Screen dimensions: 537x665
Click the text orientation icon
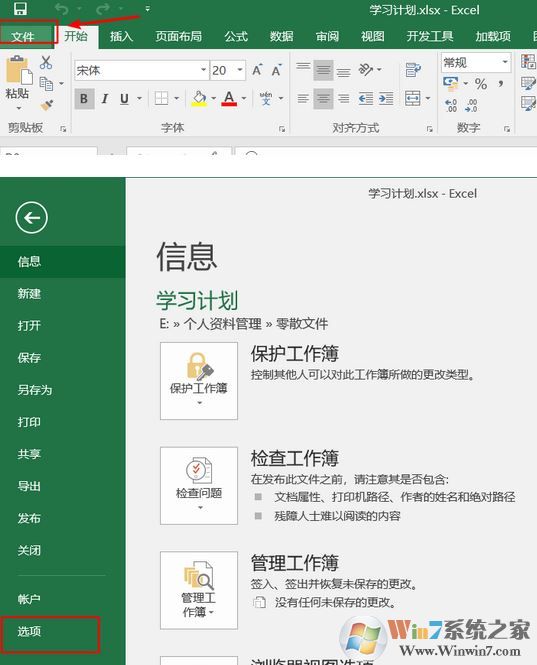tap(366, 69)
